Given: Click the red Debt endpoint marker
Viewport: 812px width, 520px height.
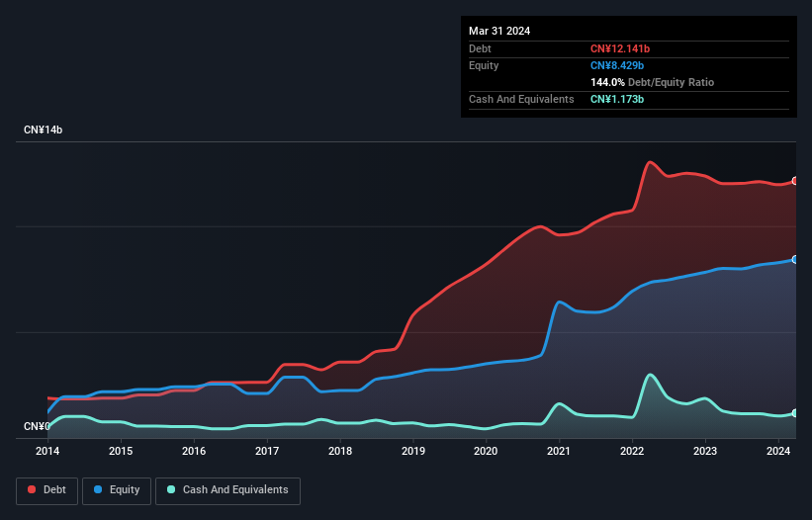Looking at the screenshot, I should 795,181.
